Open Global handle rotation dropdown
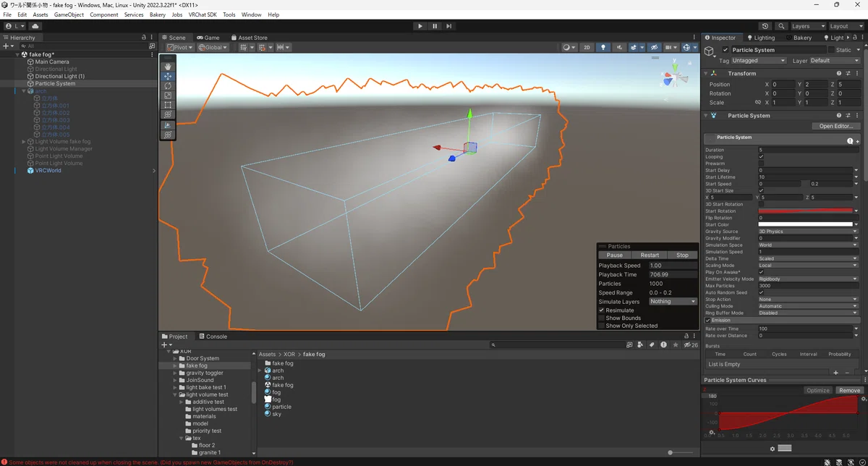This screenshot has width=868, height=466. [x=213, y=47]
